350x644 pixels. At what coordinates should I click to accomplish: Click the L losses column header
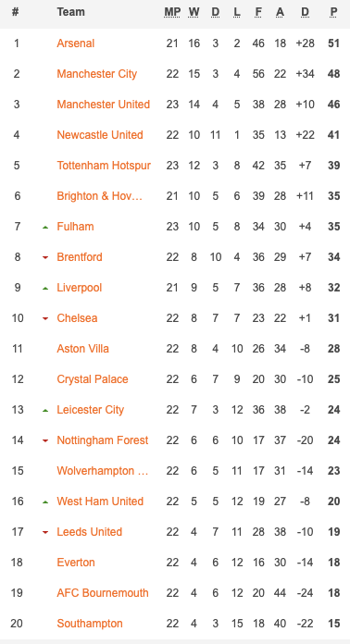point(237,12)
